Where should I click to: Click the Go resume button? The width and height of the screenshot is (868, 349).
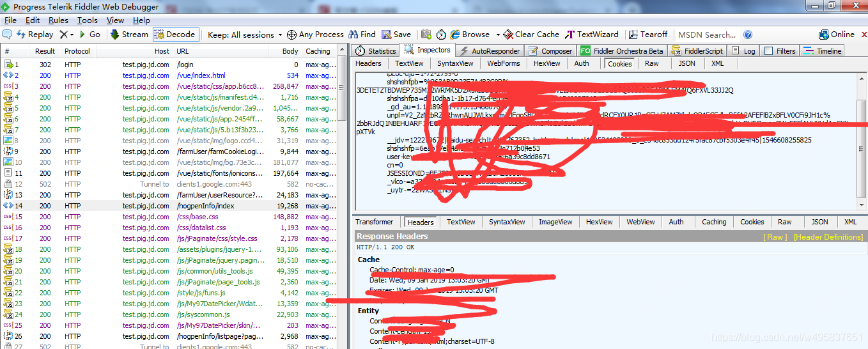click(89, 35)
